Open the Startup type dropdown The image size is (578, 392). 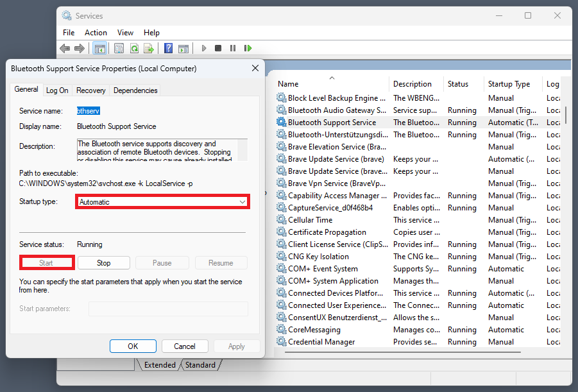click(162, 201)
